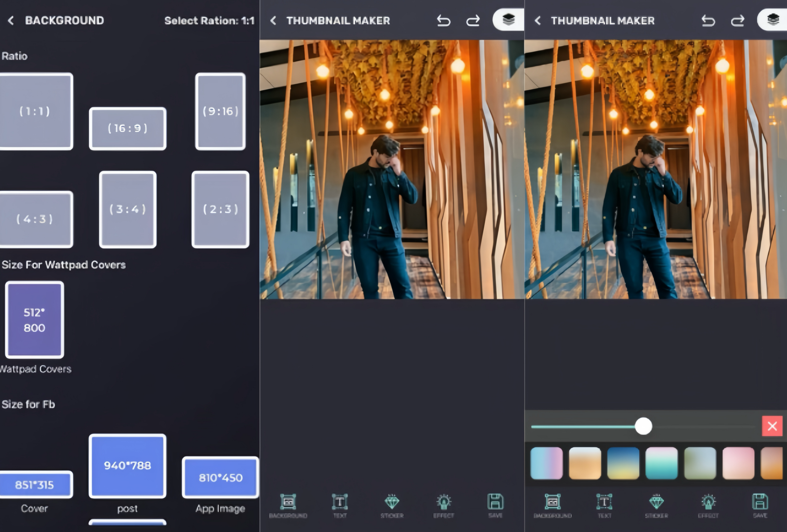The width and height of the screenshot is (787, 532).
Task: Click the redo arrow in the right editor
Action: 738,21
